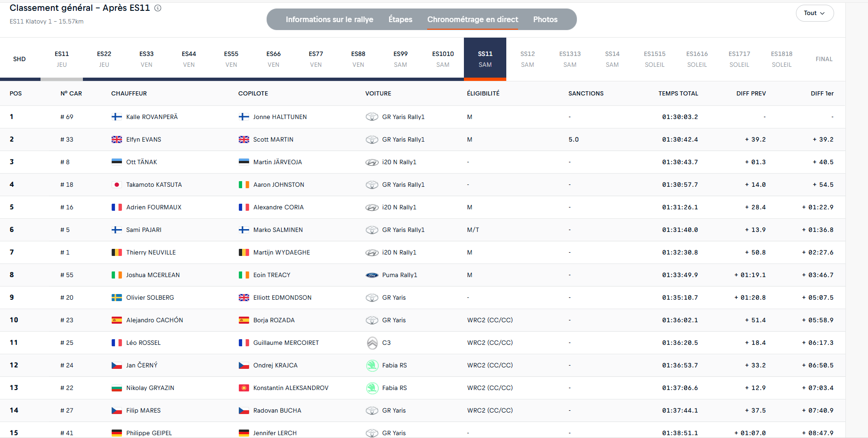Click Spain flag next to Alejandro CACHÓN

click(117, 320)
